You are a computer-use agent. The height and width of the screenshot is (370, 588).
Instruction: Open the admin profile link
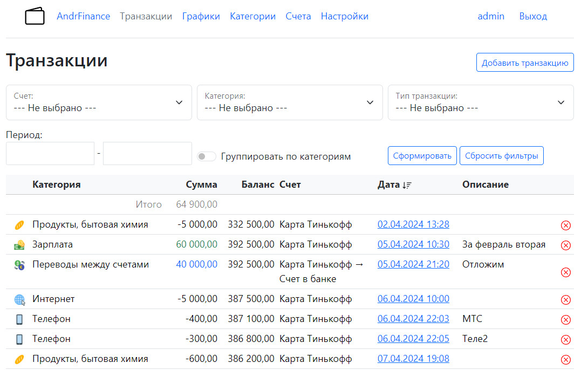tap(491, 16)
